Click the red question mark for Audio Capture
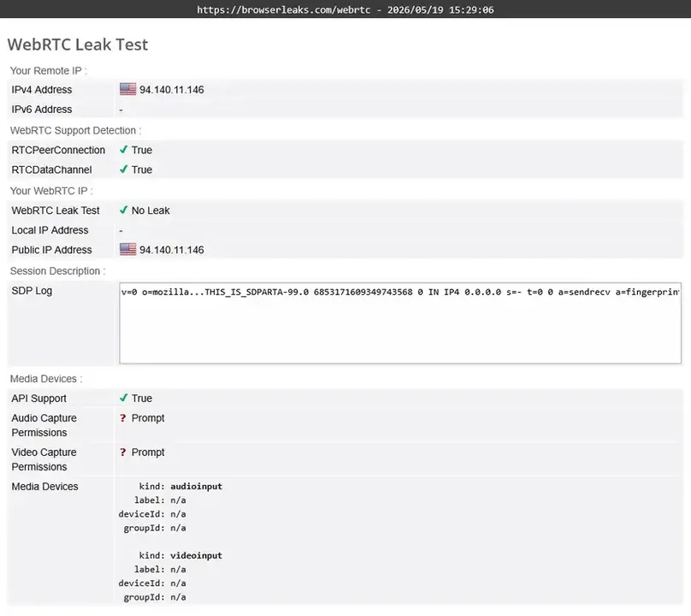Image resolution: width=691 pixels, height=616 pixels. [122, 418]
